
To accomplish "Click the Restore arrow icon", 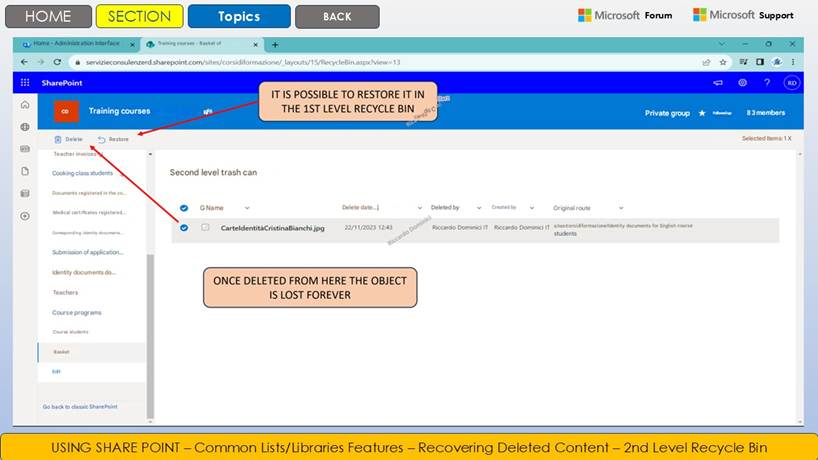I will (x=102, y=139).
